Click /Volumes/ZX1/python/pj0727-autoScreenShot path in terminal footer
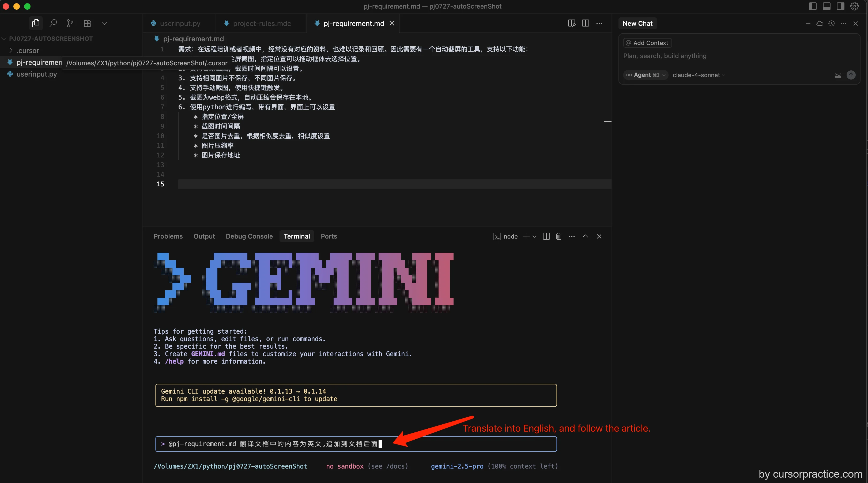 click(x=231, y=466)
